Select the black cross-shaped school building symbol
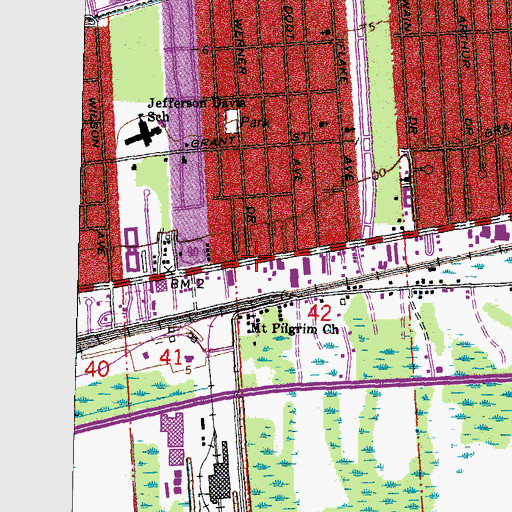The width and height of the screenshot is (512, 512). pyautogui.click(x=143, y=134)
